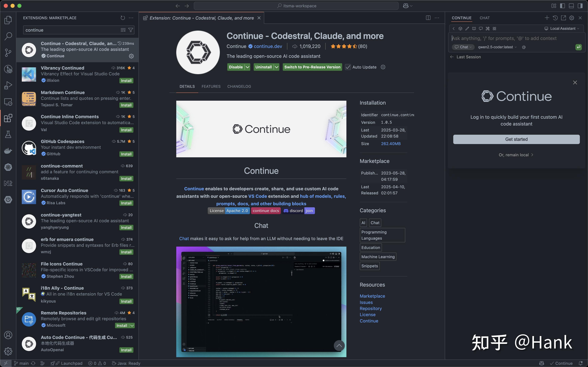Switch to the CHAT panel tab

(484, 18)
